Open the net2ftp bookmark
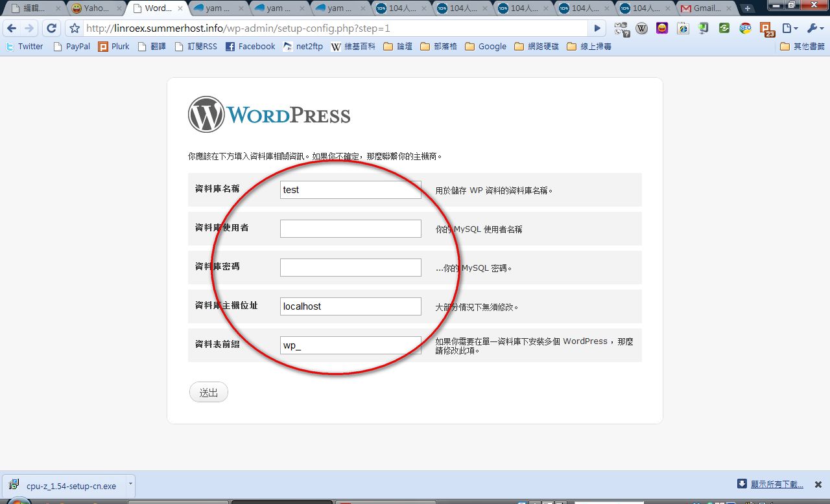 pyautogui.click(x=303, y=47)
